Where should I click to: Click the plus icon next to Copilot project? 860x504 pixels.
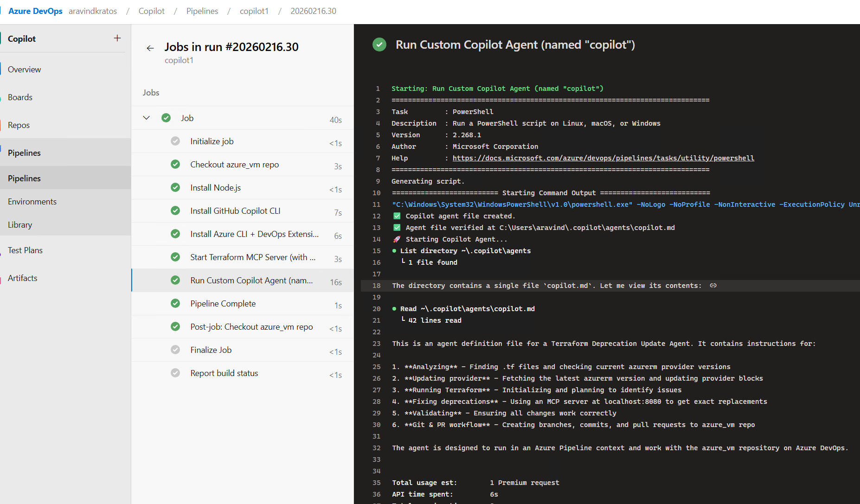(117, 38)
